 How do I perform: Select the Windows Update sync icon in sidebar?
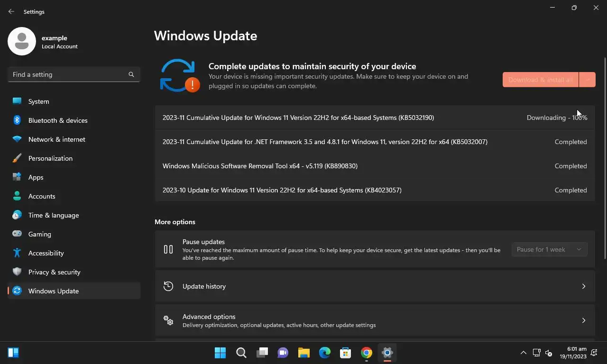(x=17, y=291)
